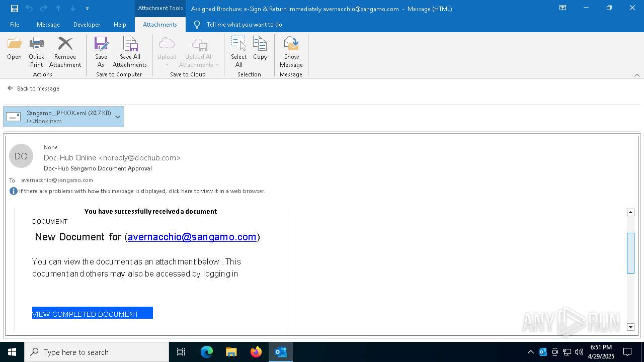Click the Outlook tray icon in system tray

point(543,352)
